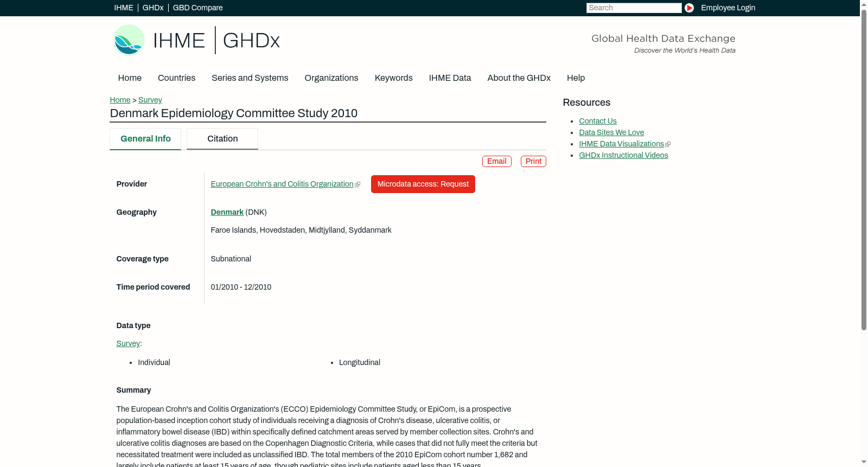Image resolution: width=868 pixels, height=467 pixels.
Task: Click the 'Data type' label
Action: [133, 325]
